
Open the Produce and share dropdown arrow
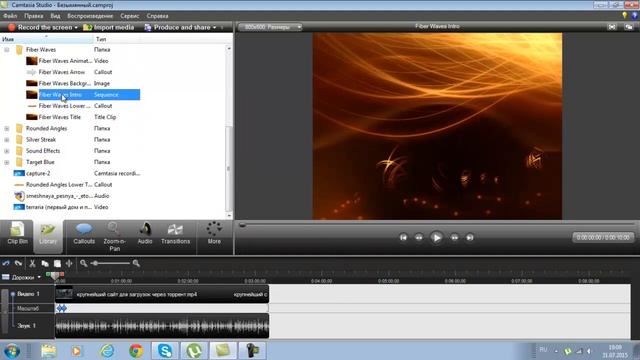pyautogui.click(x=215, y=27)
